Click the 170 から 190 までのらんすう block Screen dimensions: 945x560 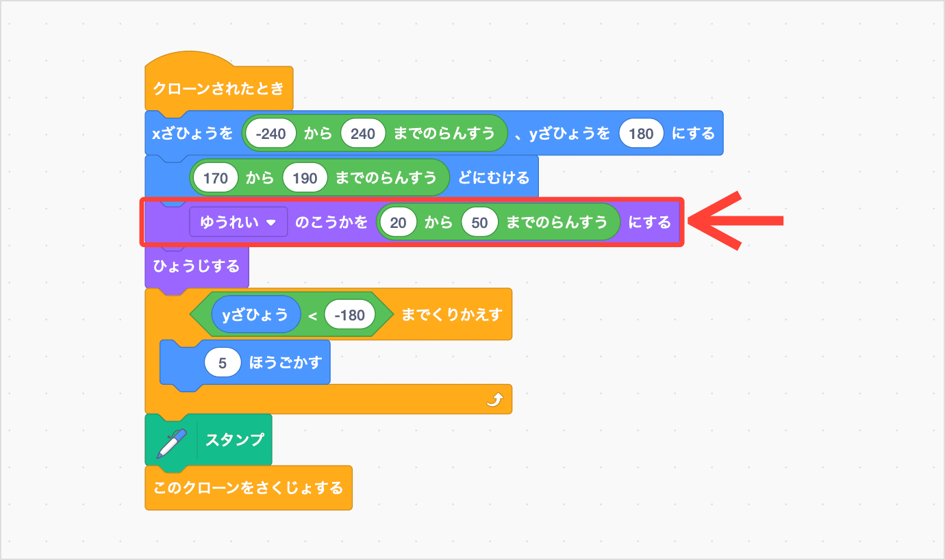319,178
